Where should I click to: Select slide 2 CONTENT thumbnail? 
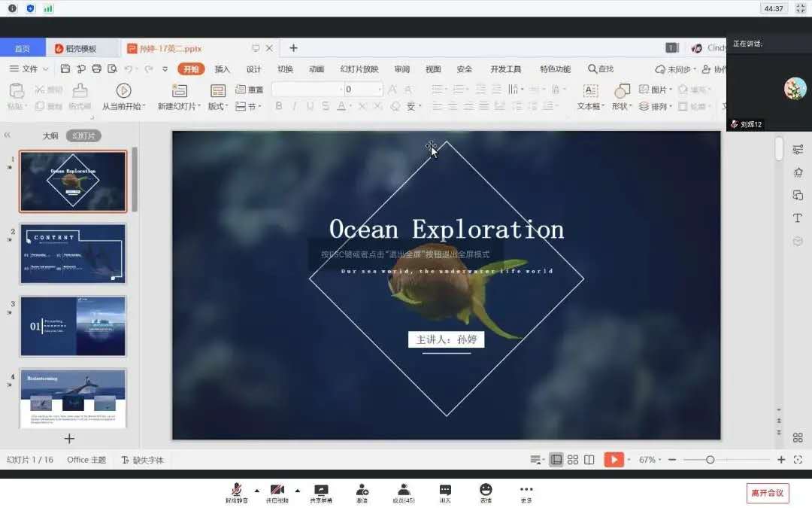coord(73,254)
